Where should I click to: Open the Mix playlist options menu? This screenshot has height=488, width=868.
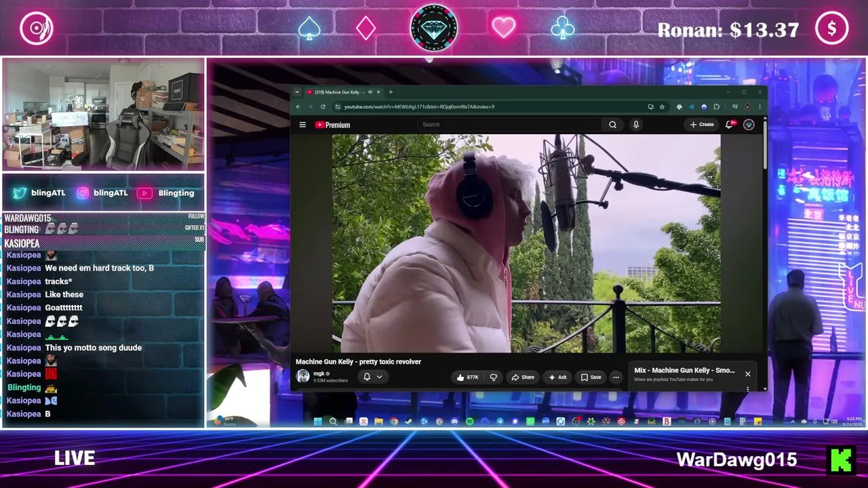(747, 388)
